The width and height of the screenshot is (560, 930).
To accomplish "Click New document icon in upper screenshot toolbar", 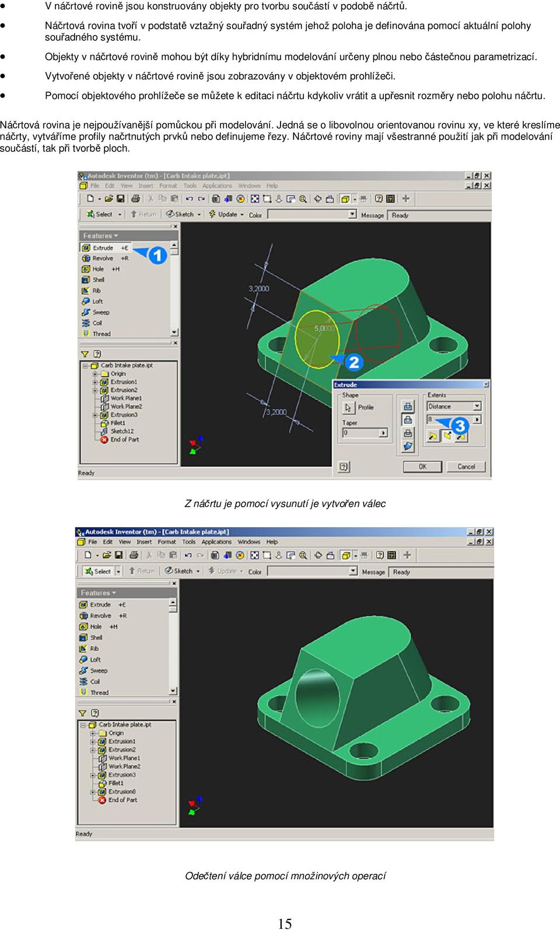I will pyautogui.click(x=90, y=198).
